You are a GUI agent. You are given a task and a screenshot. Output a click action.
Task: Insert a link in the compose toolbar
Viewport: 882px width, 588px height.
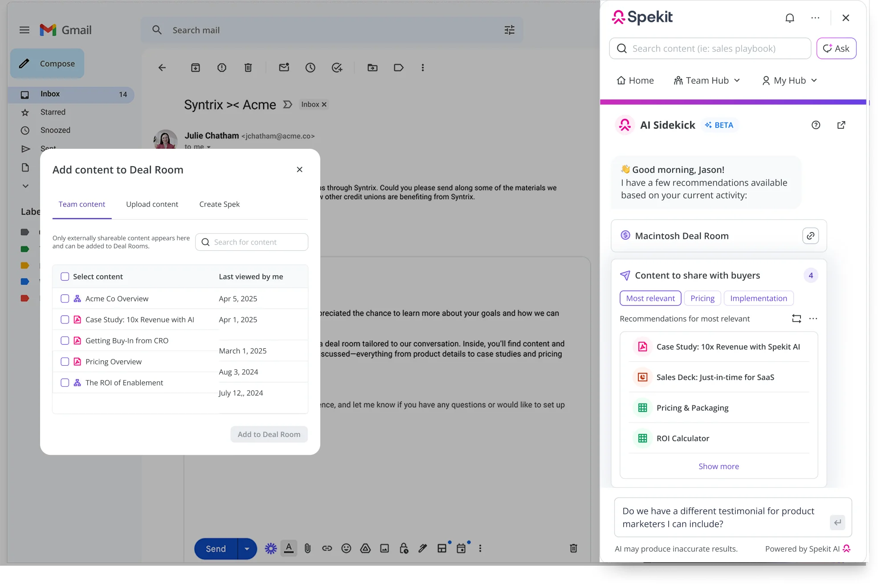(327, 548)
